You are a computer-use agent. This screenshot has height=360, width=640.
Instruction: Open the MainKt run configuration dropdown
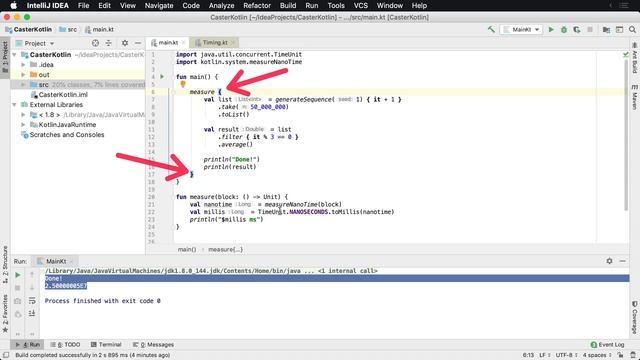521,29
